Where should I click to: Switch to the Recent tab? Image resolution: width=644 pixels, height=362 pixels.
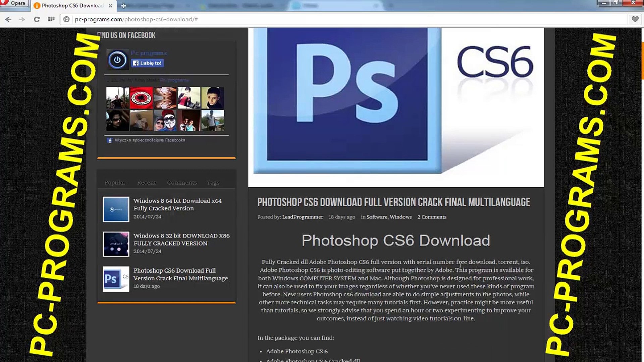(x=146, y=183)
